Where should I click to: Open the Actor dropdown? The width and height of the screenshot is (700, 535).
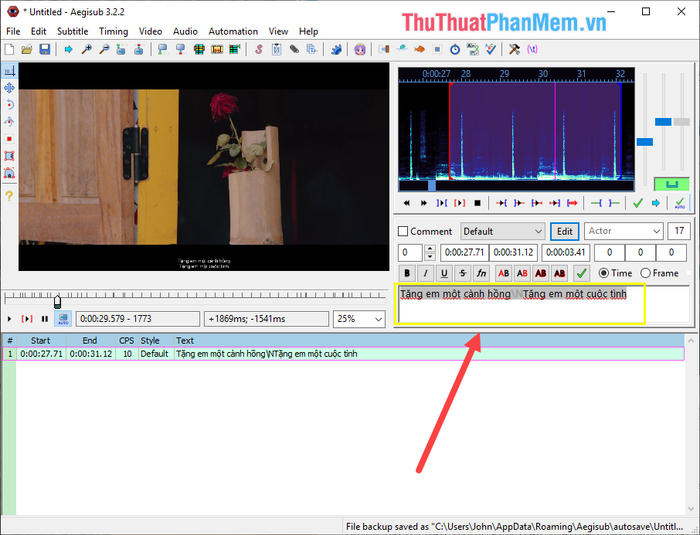pyautogui.click(x=623, y=231)
